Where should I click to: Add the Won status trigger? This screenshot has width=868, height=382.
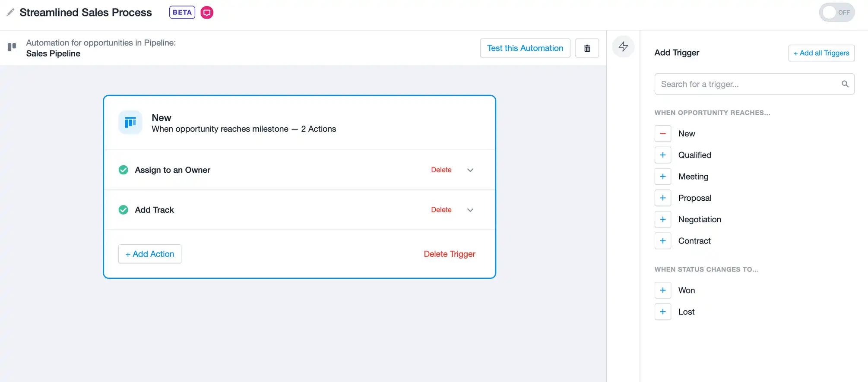point(663,290)
